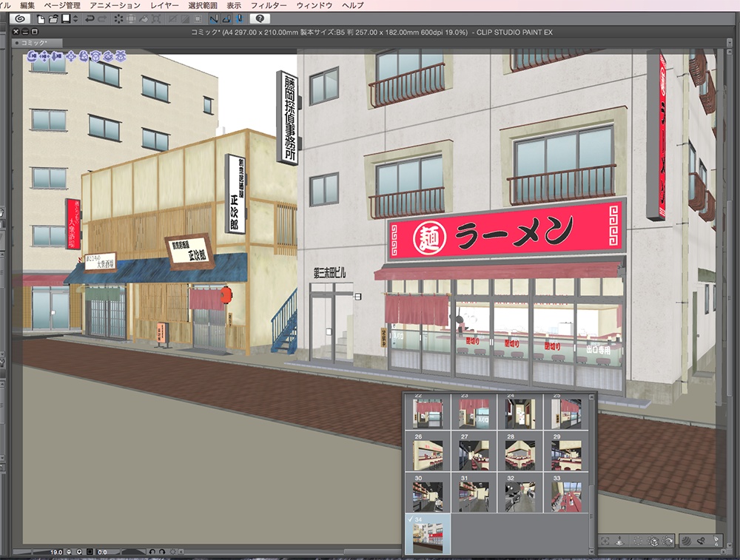
Task: Click the Redo arrow in the toolbar
Action: click(101, 20)
